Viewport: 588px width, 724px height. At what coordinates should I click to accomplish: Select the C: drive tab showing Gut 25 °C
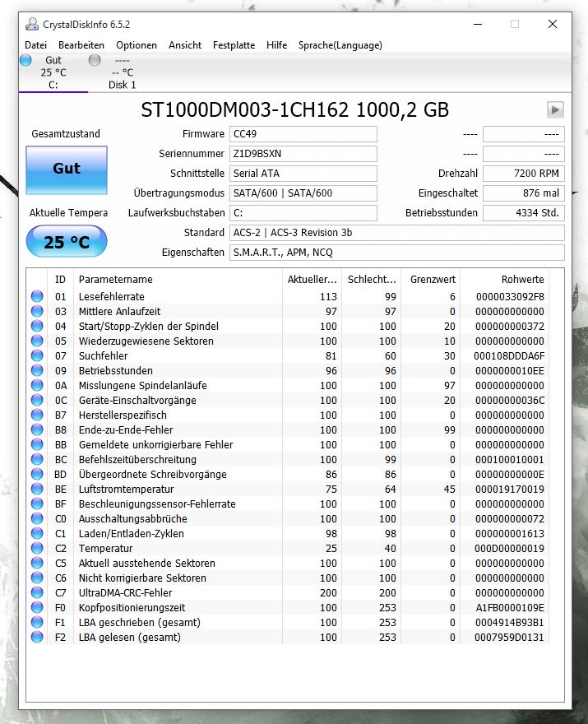point(53,72)
